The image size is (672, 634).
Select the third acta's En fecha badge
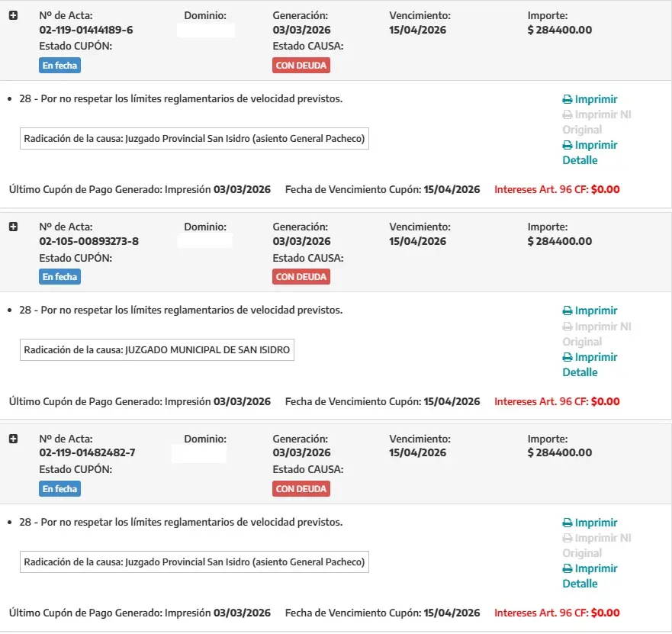point(59,488)
